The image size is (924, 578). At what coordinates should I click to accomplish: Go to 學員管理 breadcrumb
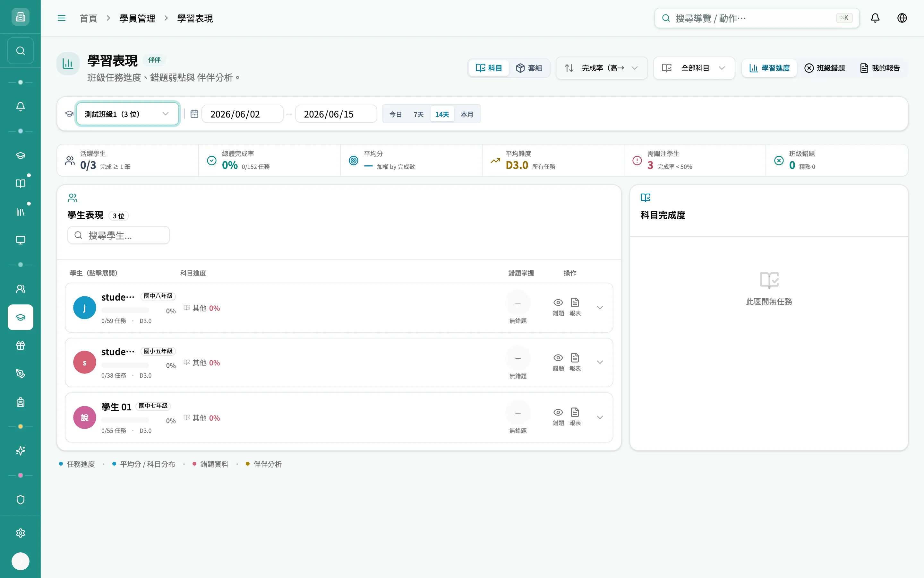(x=137, y=18)
